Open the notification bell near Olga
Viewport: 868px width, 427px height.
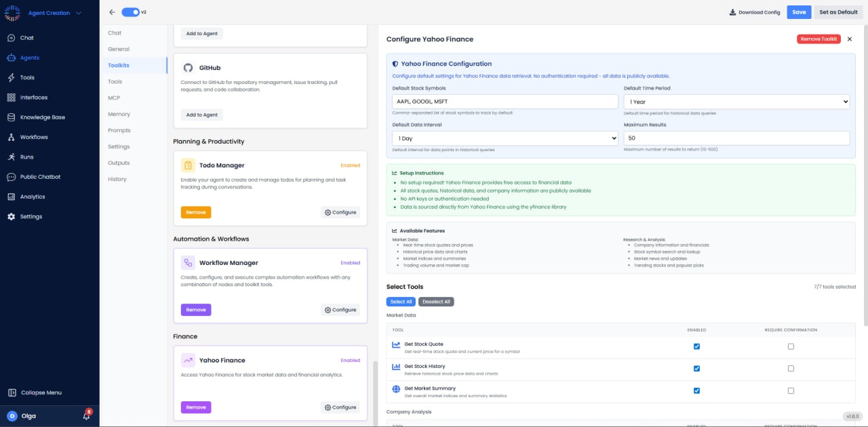tap(86, 415)
